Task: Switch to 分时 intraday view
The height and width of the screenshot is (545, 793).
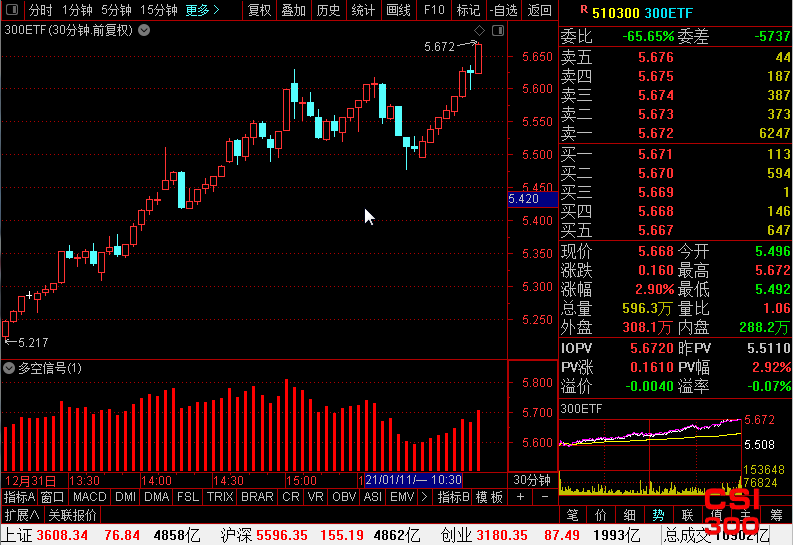Action: [x=40, y=10]
